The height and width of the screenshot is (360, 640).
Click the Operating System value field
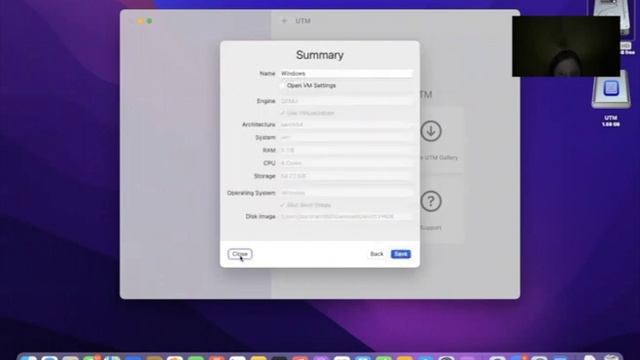[346, 193]
